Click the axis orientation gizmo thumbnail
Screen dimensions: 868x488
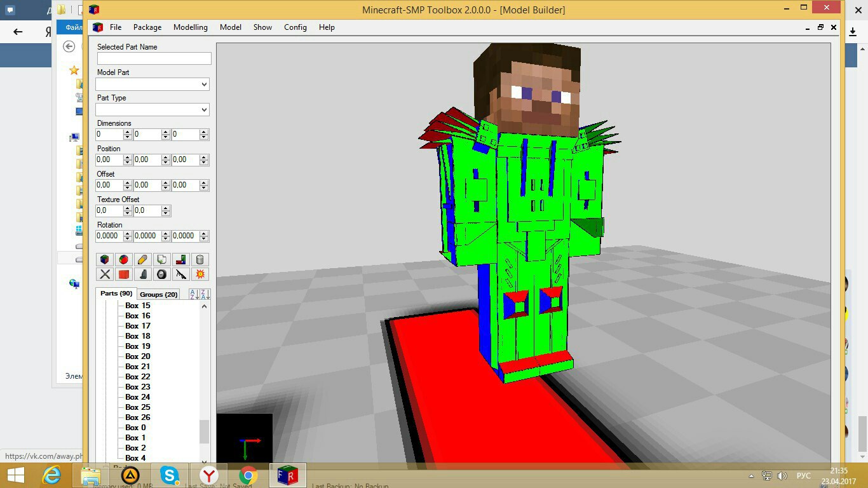point(245,438)
